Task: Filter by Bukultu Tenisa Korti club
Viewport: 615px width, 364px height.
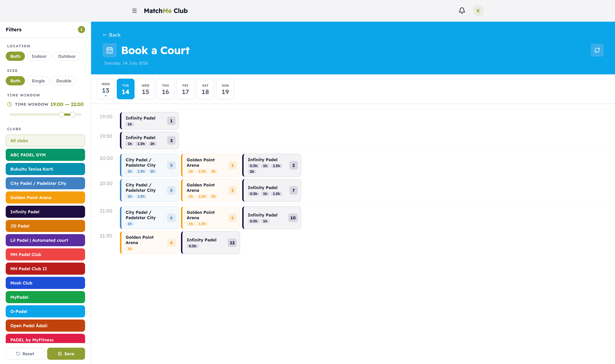Action: 45,169
